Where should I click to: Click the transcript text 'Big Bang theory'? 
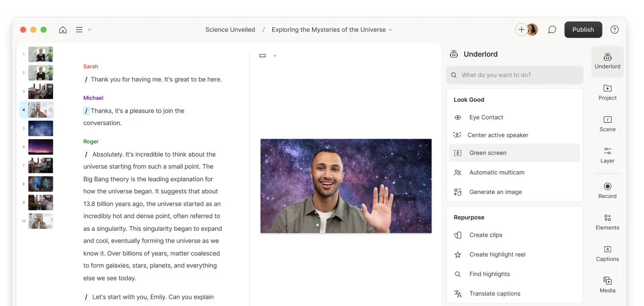click(x=106, y=179)
